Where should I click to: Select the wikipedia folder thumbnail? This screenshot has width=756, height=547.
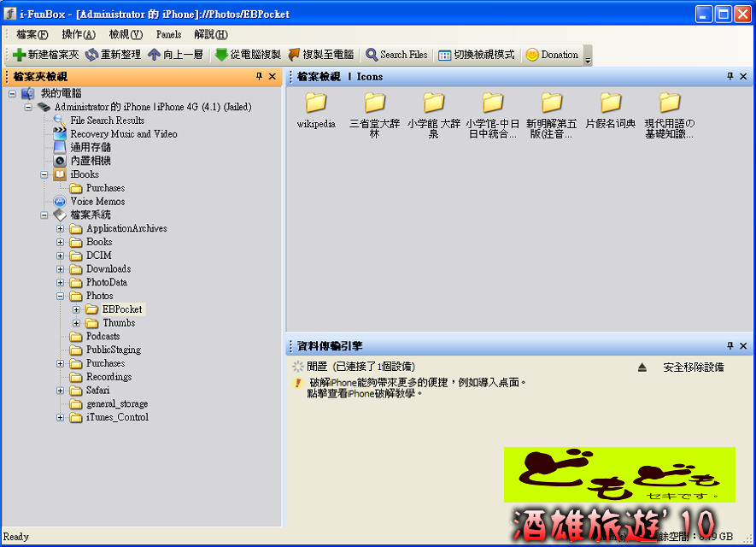coord(316,103)
